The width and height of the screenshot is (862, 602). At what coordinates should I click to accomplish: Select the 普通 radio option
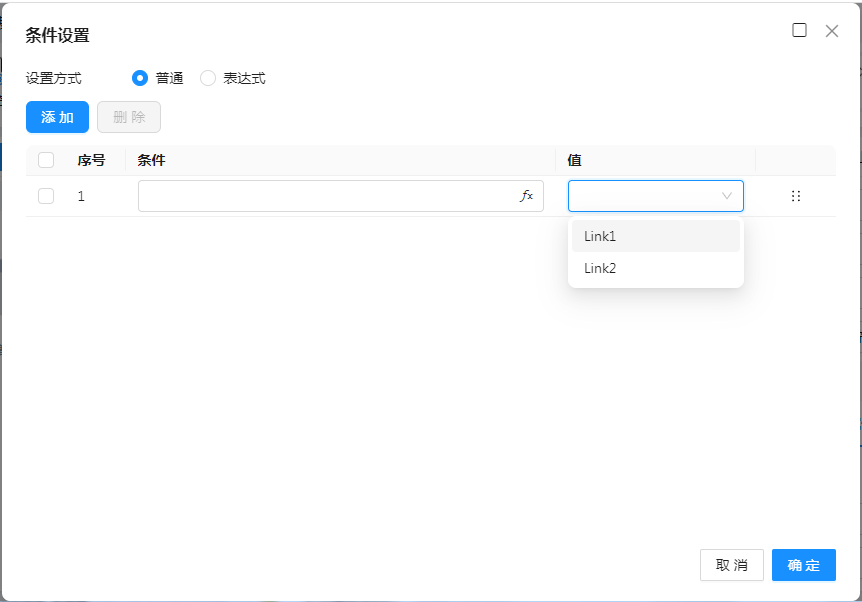pos(140,78)
